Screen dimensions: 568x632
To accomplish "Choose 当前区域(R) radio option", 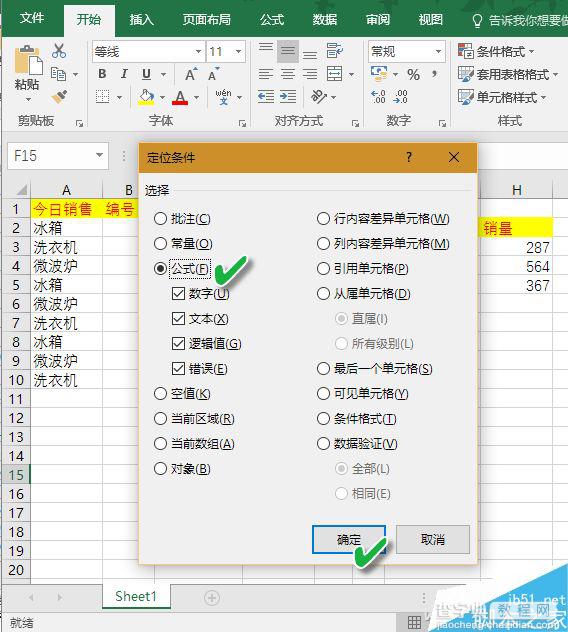I will click(x=194, y=418).
